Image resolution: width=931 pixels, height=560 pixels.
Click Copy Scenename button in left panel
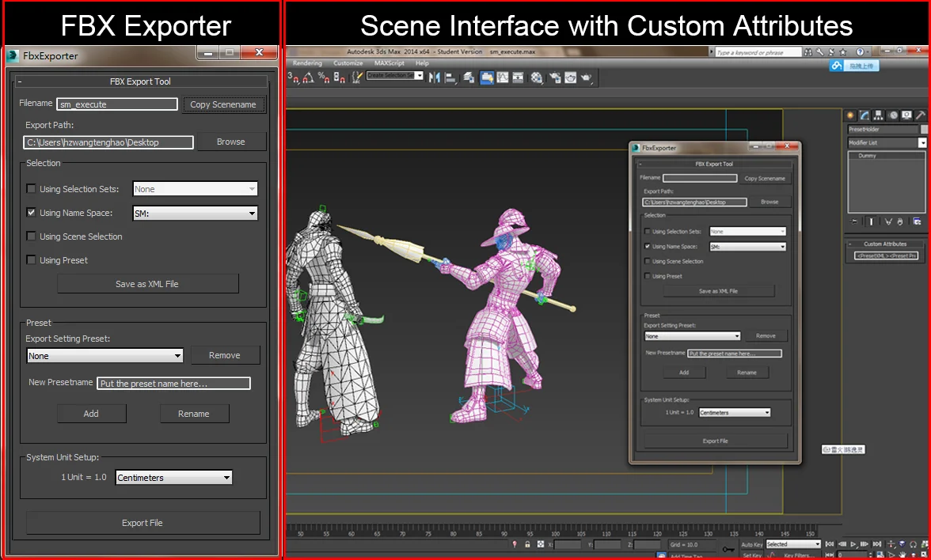coord(223,104)
